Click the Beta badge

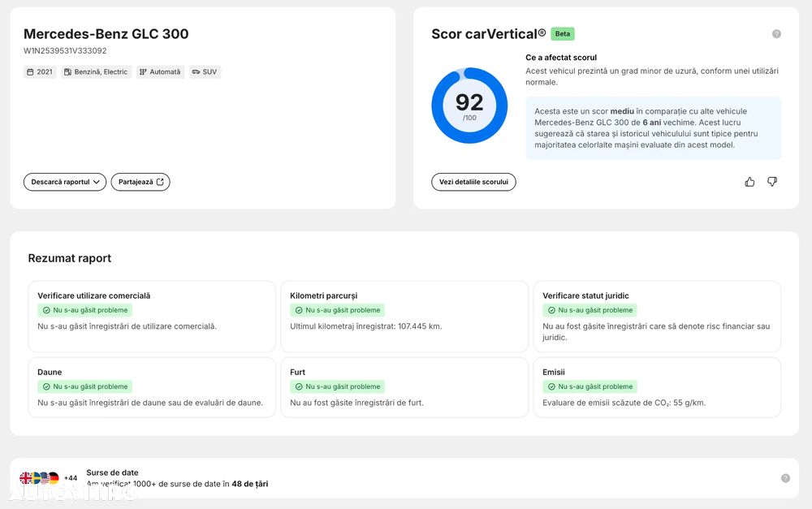[563, 33]
